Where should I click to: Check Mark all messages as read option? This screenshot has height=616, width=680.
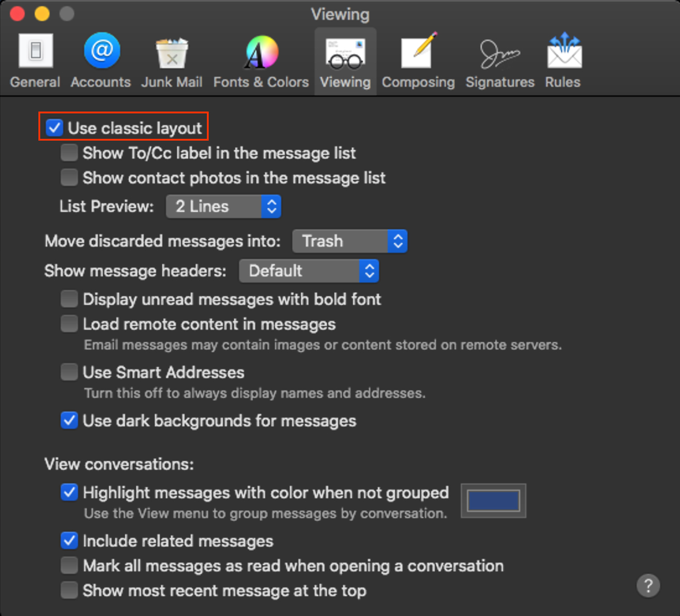pyautogui.click(x=69, y=565)
